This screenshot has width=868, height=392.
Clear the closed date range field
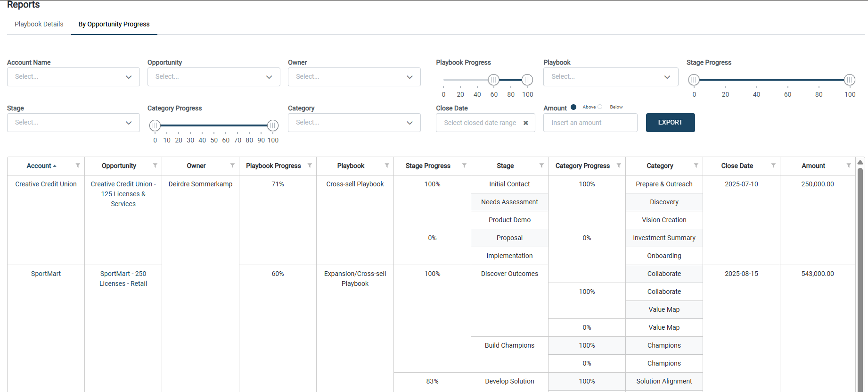click(526, 123)
